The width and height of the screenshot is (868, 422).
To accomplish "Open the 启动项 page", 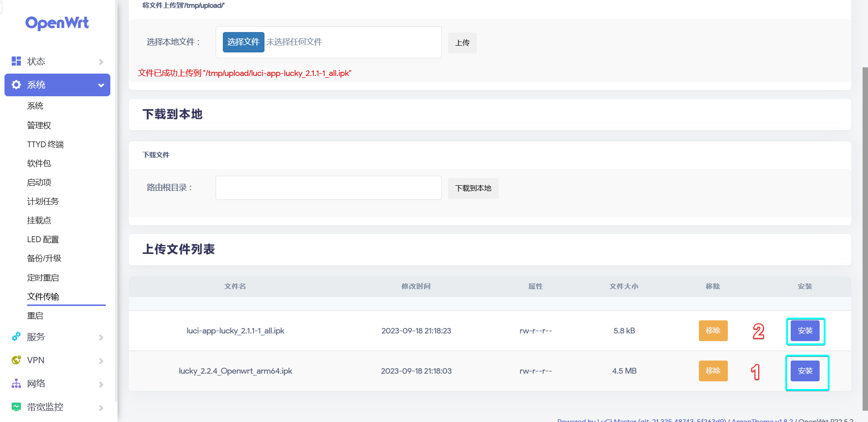I will (39, 182).
